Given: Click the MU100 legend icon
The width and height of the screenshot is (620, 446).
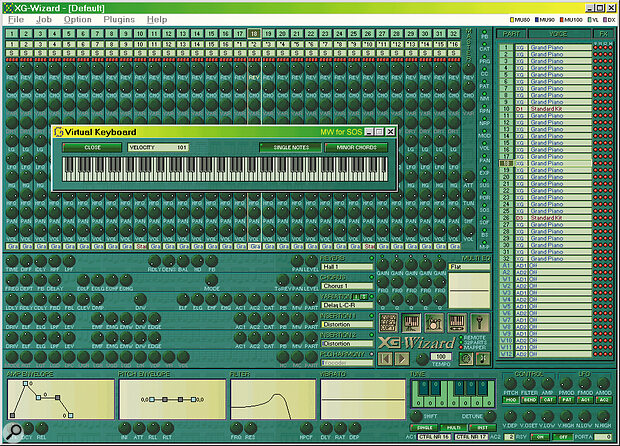Looking at the screenshot, I should coord(561,19).
